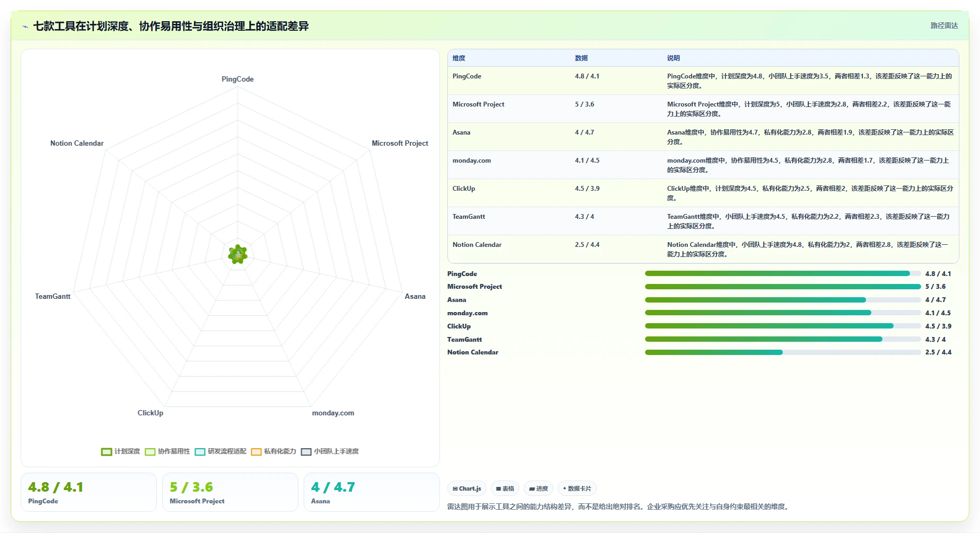Toggle the 协作易用性 legend item
Screen dimensions: 980x533
pyautogui.click(x=167, y=451)
